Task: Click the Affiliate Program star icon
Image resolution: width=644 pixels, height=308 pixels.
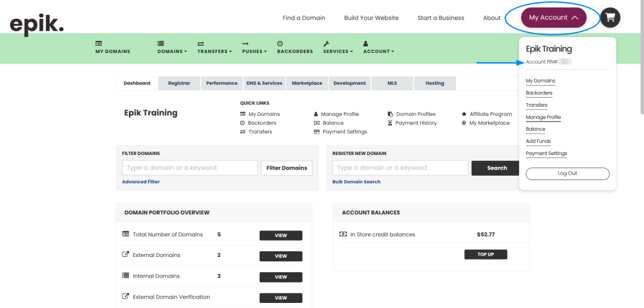Action: click(x=464, y=114)
